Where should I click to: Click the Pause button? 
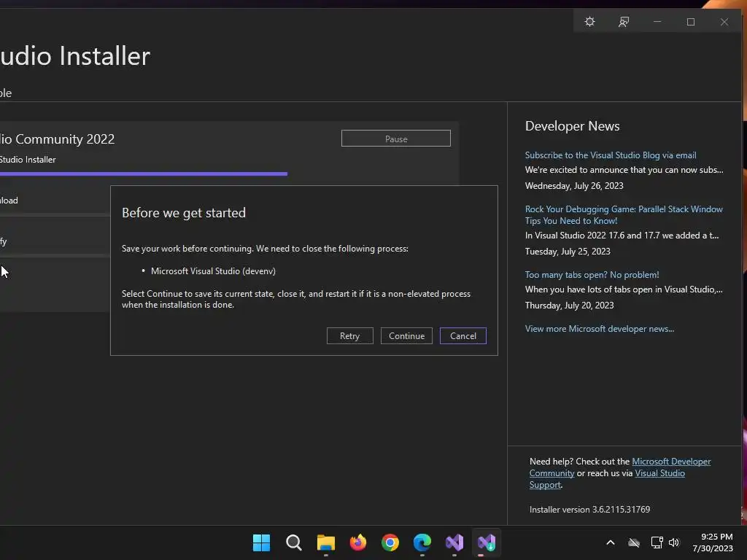pos(396,139)
